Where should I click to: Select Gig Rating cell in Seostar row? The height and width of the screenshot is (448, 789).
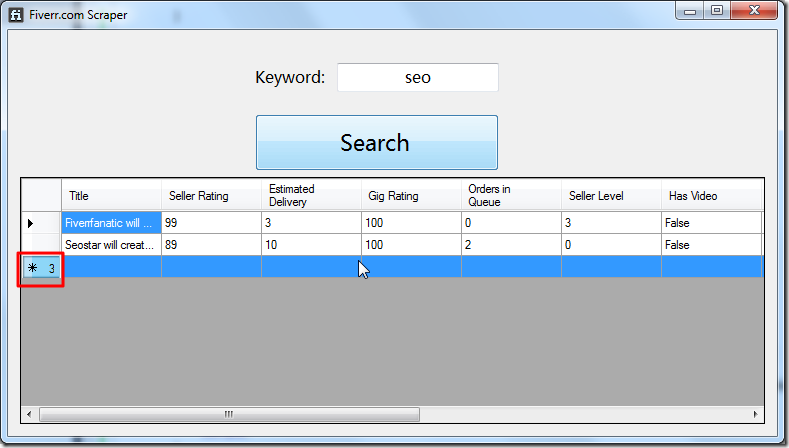click(x=411, y=245)
